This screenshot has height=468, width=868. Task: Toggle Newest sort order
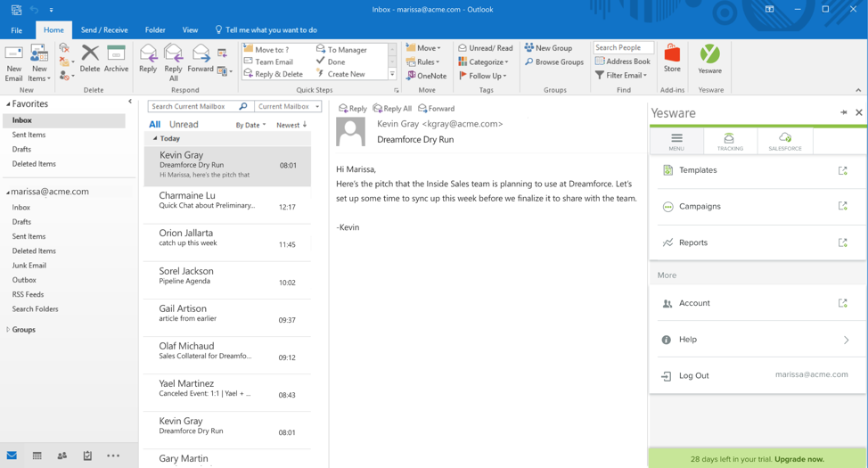(291, 125)
